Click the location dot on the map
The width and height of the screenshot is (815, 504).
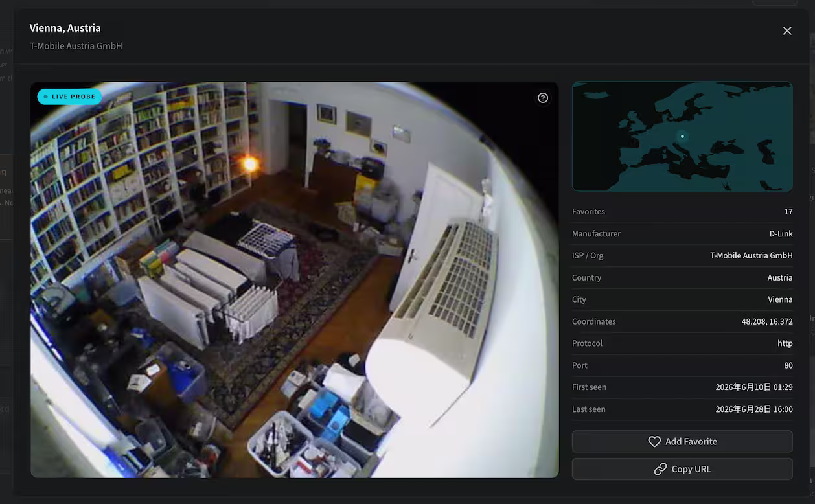pyautogui.click(x=682, y=136)
